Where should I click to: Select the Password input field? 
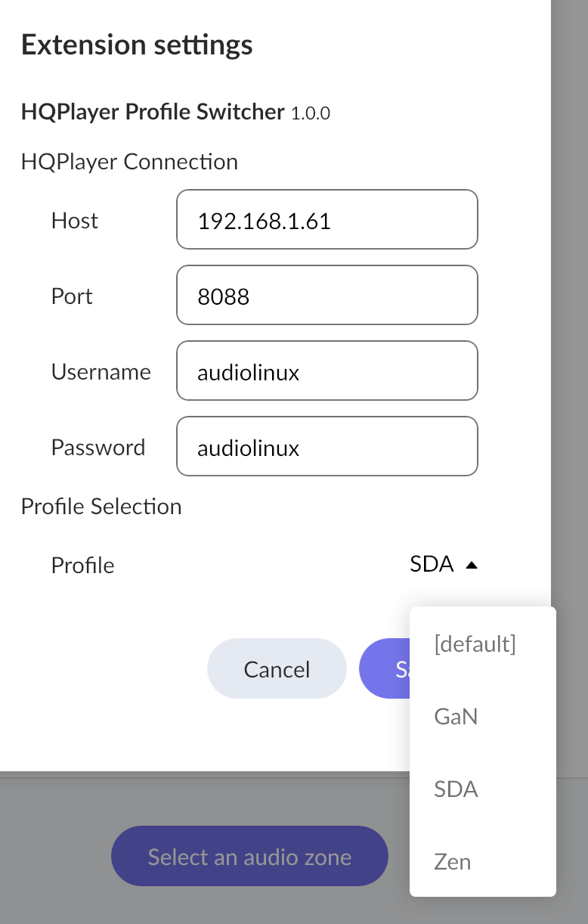326,447
